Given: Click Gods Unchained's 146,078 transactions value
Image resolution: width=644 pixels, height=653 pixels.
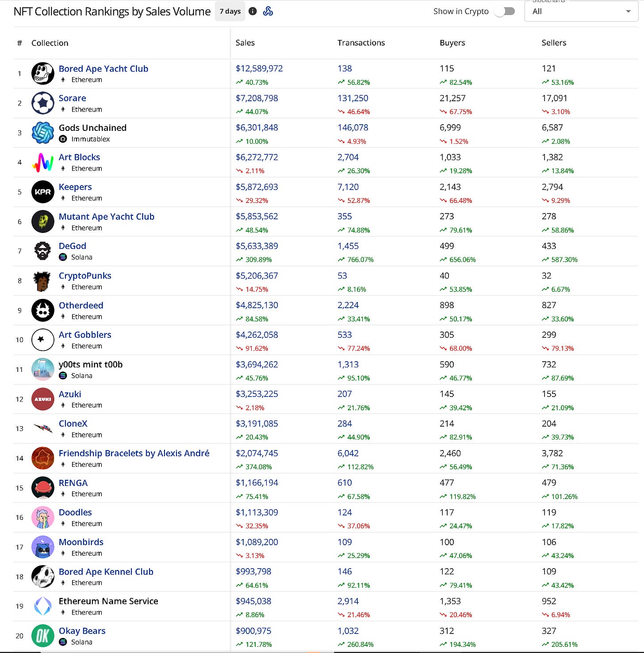Looking at the screenshot, I should coord(353,127).
